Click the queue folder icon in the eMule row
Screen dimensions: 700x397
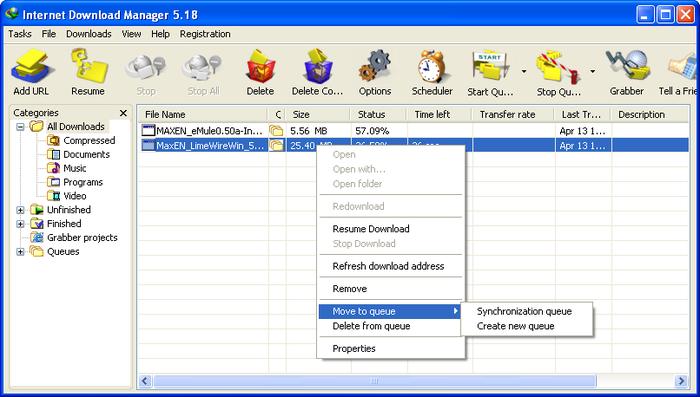[276, 131]
